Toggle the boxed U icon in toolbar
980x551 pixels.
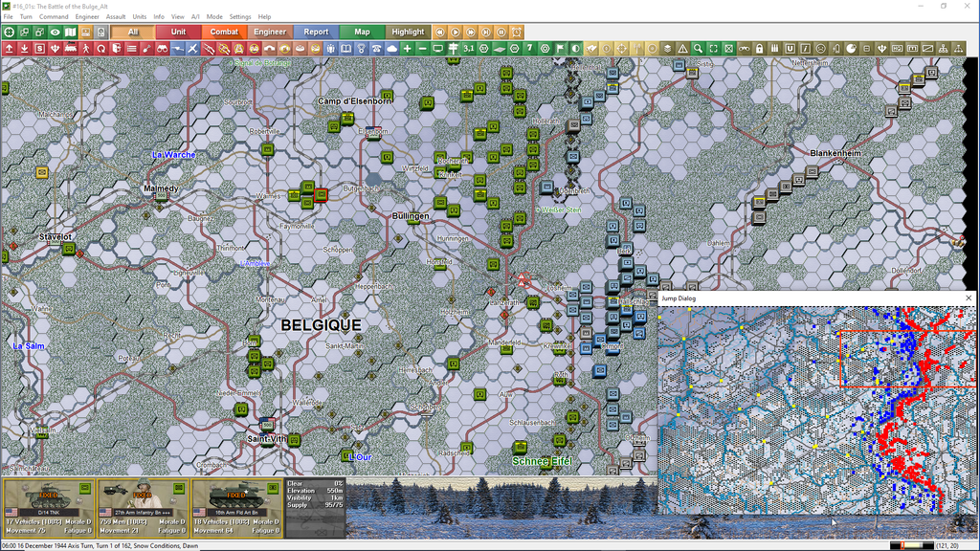790,48
